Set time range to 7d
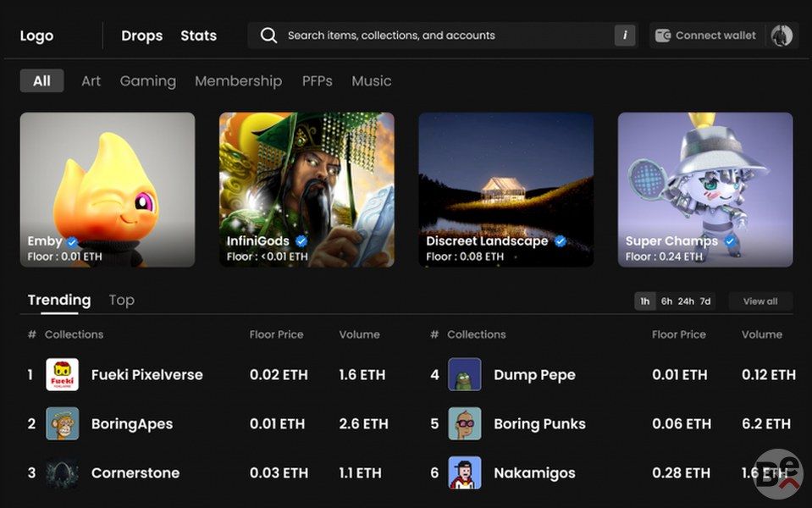Image resolution: width=812 pixels, height=508 pixels. pos(704,301)
